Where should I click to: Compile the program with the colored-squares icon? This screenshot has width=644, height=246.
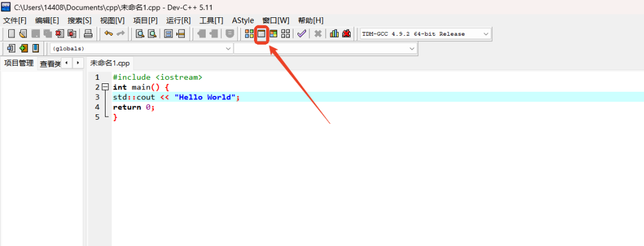pyautogui.click(x=249, y=33)
